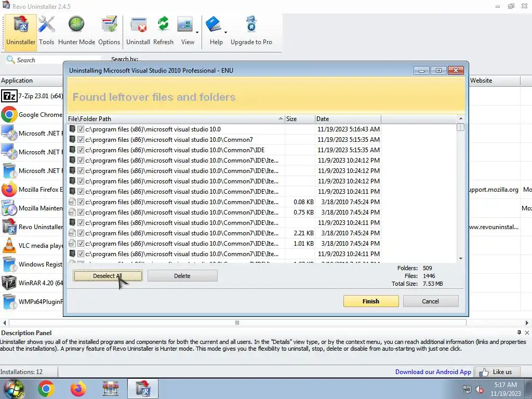
Task: Click Application column header in main window
Action: [x=32, y=81]
